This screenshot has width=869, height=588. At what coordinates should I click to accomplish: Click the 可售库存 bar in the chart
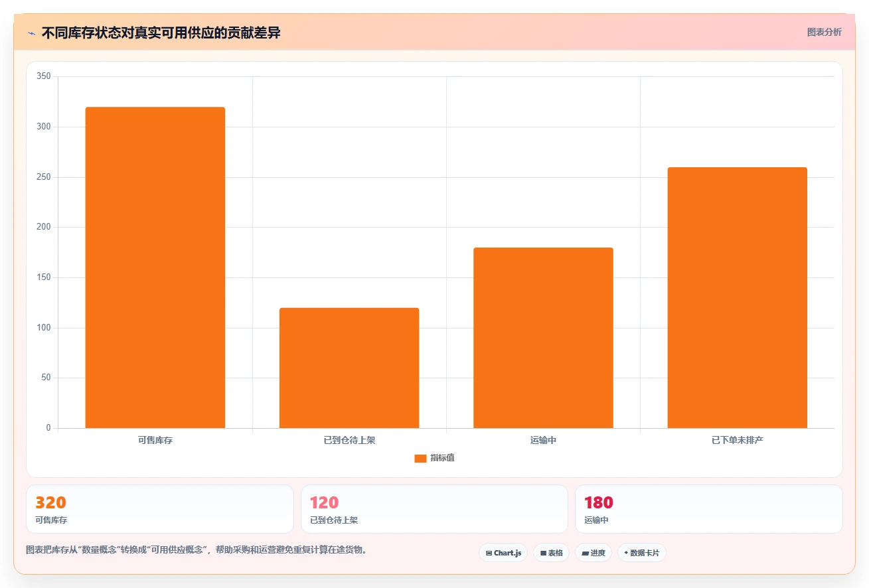click(155, 267)
